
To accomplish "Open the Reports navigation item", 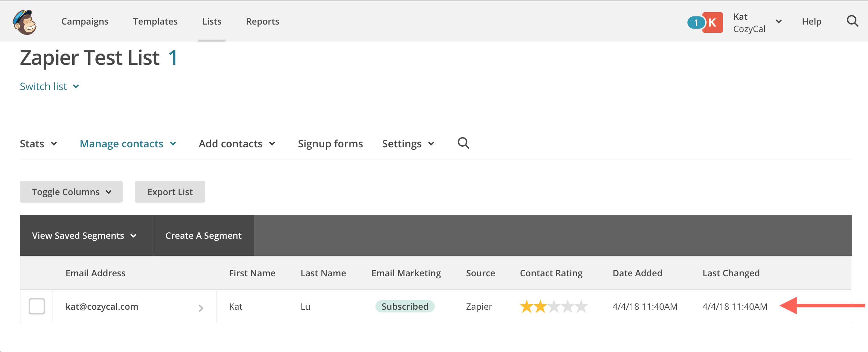I will click(263, 21).
